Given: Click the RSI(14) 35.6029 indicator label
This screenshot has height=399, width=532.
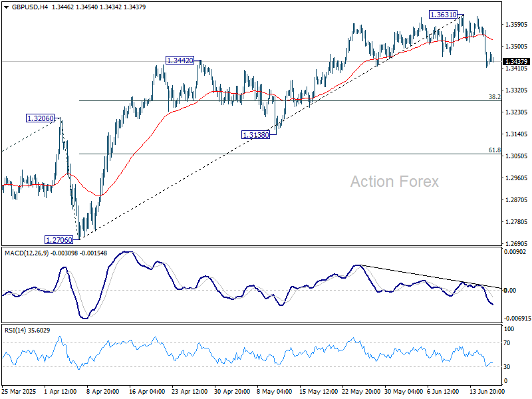Looking at the screenshot, I should point(27,330).
